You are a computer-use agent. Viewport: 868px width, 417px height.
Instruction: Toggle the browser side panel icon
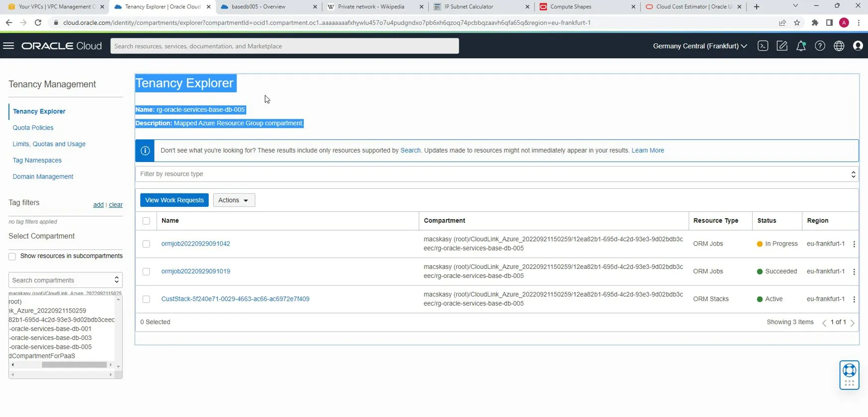829,22
